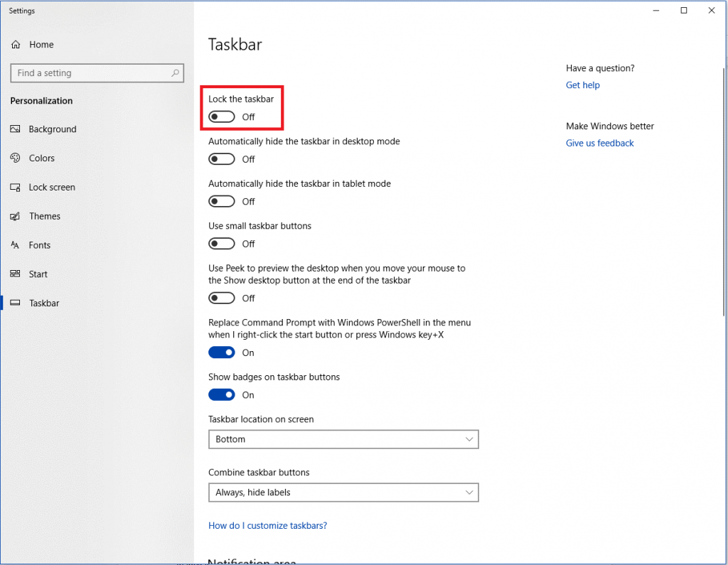728x565 pixels.
Task: Disable Show badges on taskbar buttons
Action: pos(221,394)
